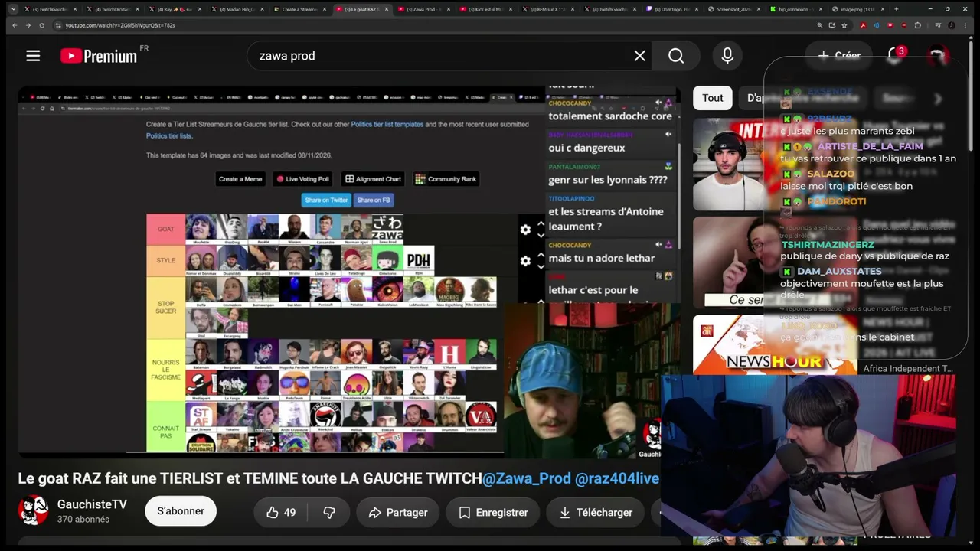Switch to the Kick est-il browser tab
Screen dimensions: 980x551
pyautogui.click(x=485, y=9)
